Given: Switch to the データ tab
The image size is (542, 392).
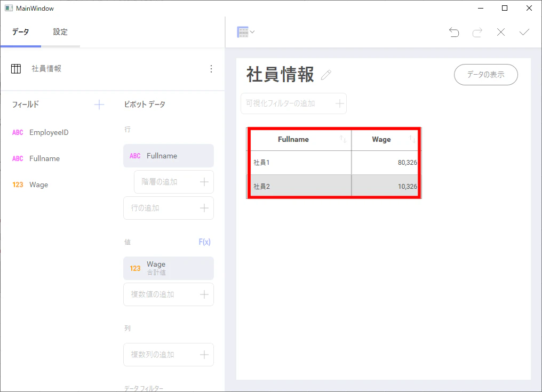Looking at the screenshot, I should tap(21, 32).
